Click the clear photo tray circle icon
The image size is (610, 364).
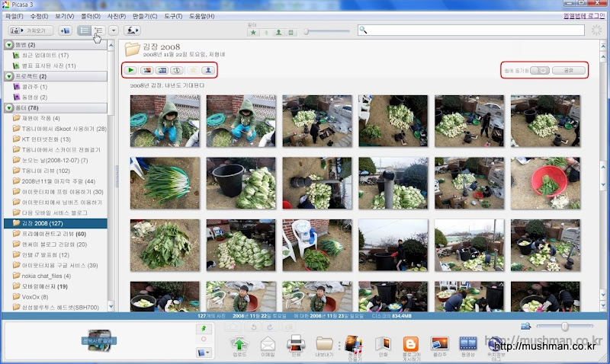(x=204, y=339)
